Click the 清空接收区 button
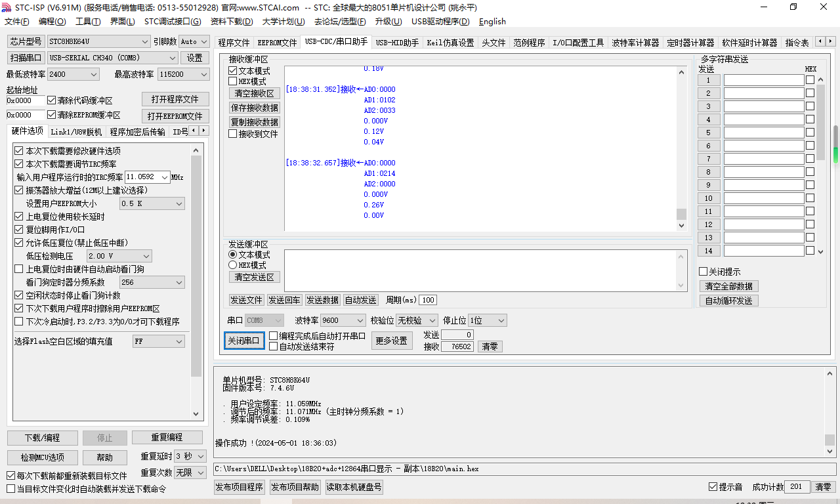This screenshot has width=840, height=504. tap(255, 93)
